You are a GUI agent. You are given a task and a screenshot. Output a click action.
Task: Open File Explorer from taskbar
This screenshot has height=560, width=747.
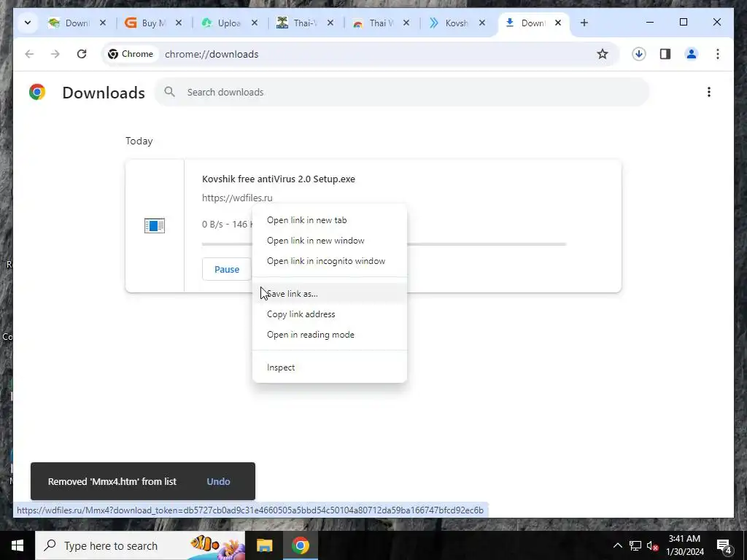click(x=264, y=545)
